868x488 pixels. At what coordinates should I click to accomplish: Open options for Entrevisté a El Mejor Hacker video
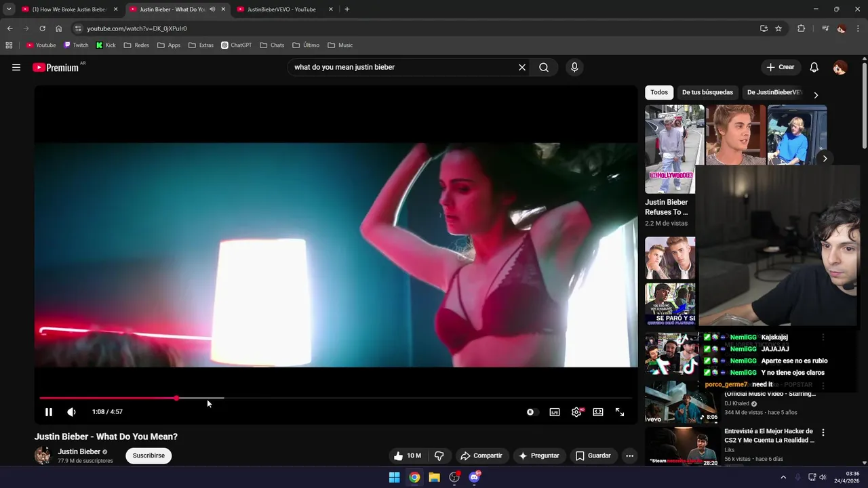pyautogui.click(x=823, y=432)
